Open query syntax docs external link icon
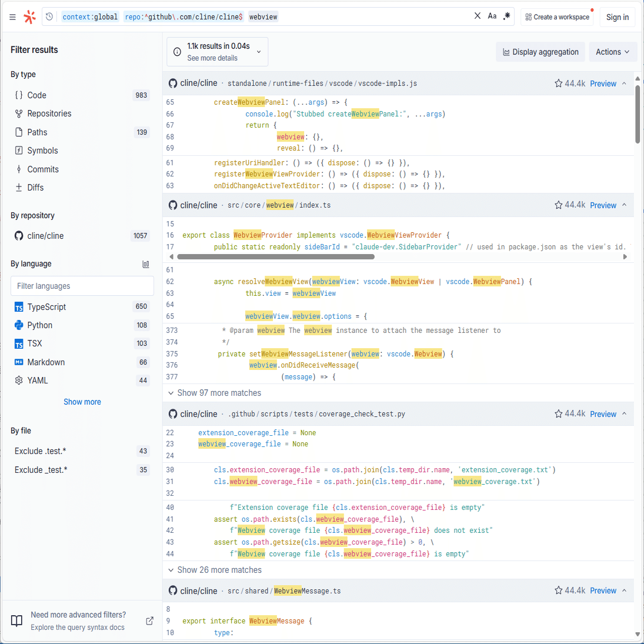 tap(150, 621)
